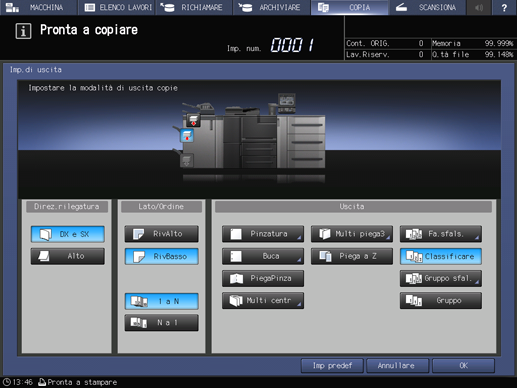Viewport: 517px width, 388px height.
Task: Toggle Piega a Z folding
Action: coord(352,256)
